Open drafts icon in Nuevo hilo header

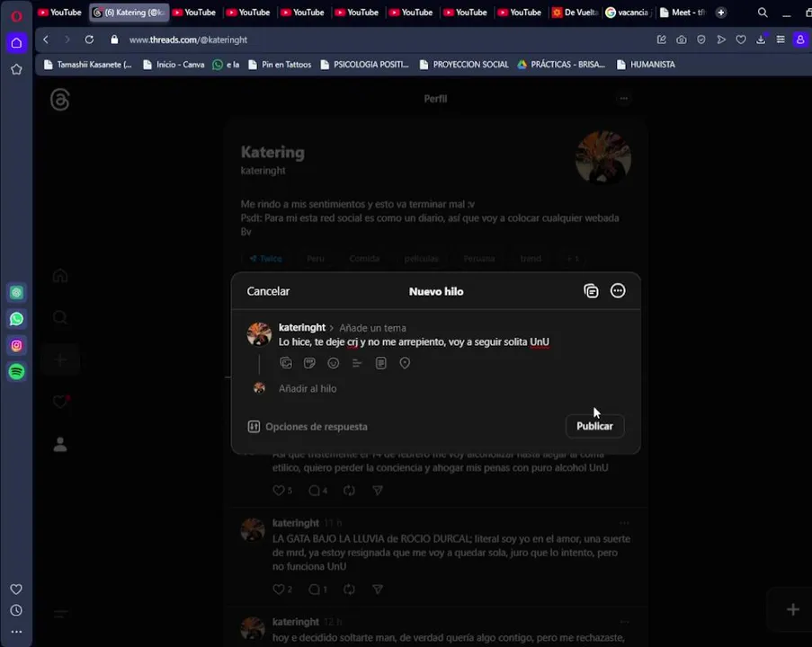(x=591, y=291)
